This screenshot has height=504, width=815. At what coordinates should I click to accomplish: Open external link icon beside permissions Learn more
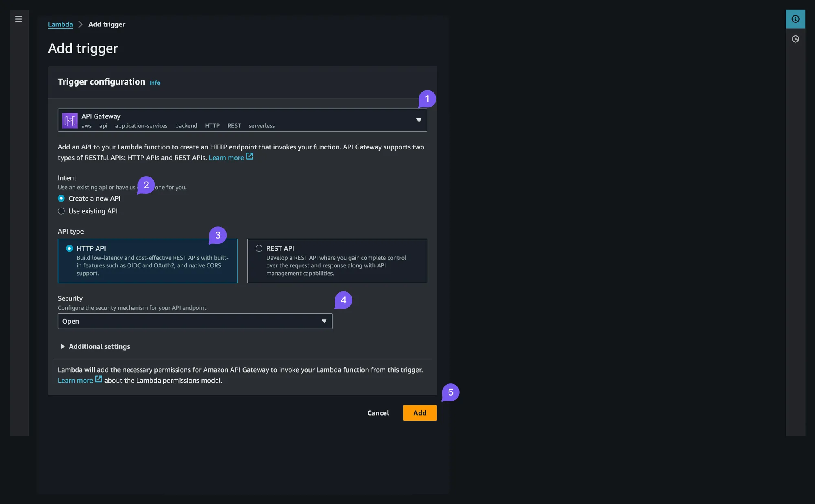[99, 379]
